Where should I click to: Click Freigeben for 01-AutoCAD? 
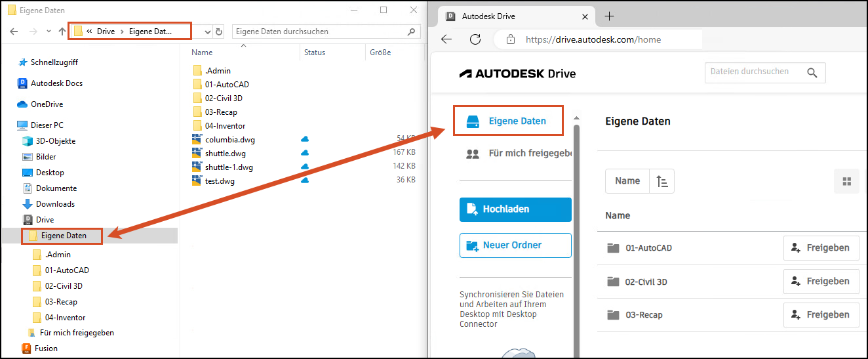(x=821, y=248)
